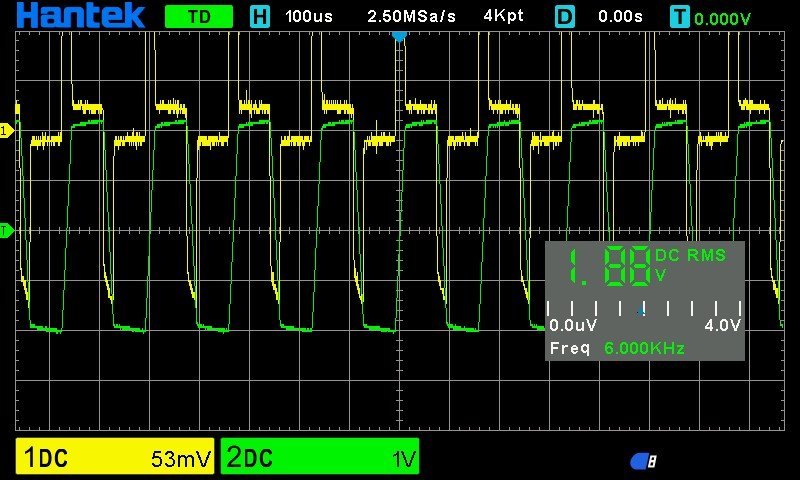Select the H horizontal timebase icon
The image size is (800, 480).
click(260, 17)
